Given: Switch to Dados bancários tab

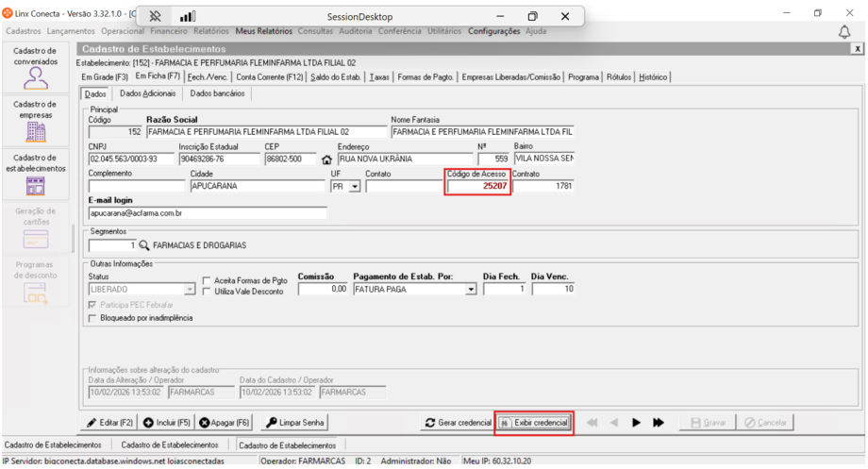Looking at the screenshot, I should click(218, 94).
